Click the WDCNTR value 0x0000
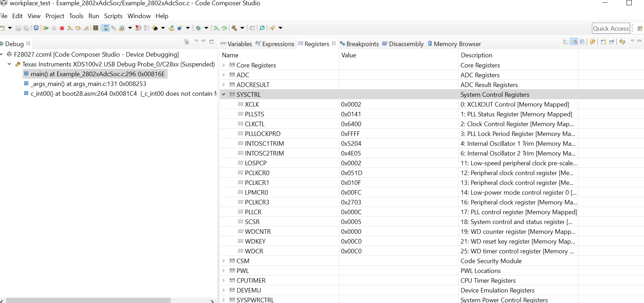 [x=351, y=232]
